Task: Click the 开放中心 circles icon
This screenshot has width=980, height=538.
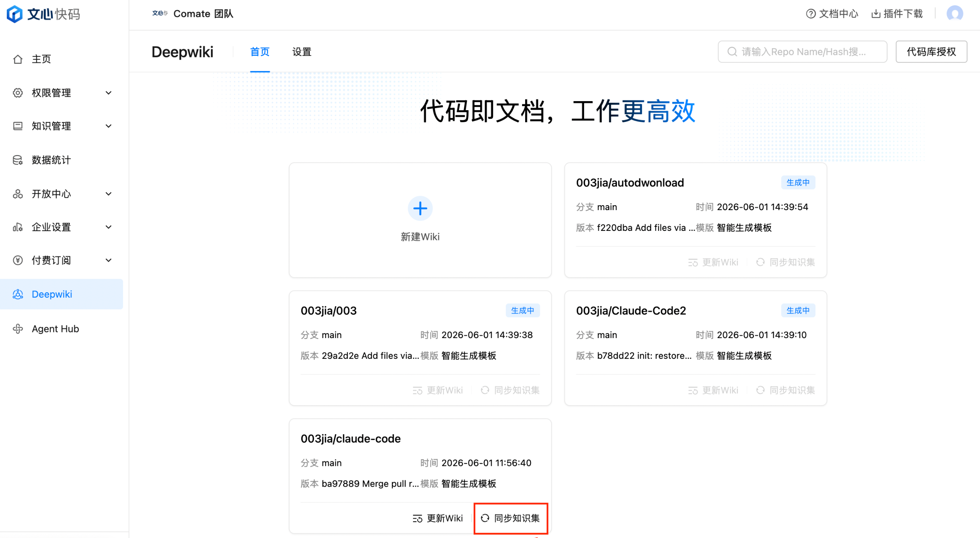Action: pyautogui.click(x=17, y=194)
